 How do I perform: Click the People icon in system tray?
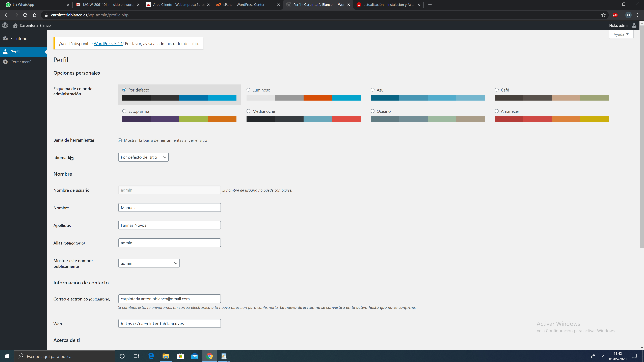(593, 356)
